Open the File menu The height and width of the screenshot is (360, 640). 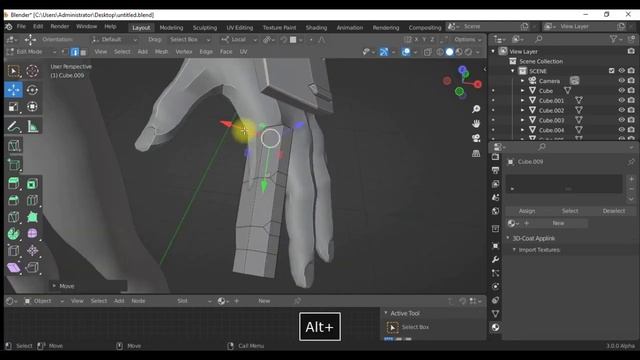click(21, 27)
